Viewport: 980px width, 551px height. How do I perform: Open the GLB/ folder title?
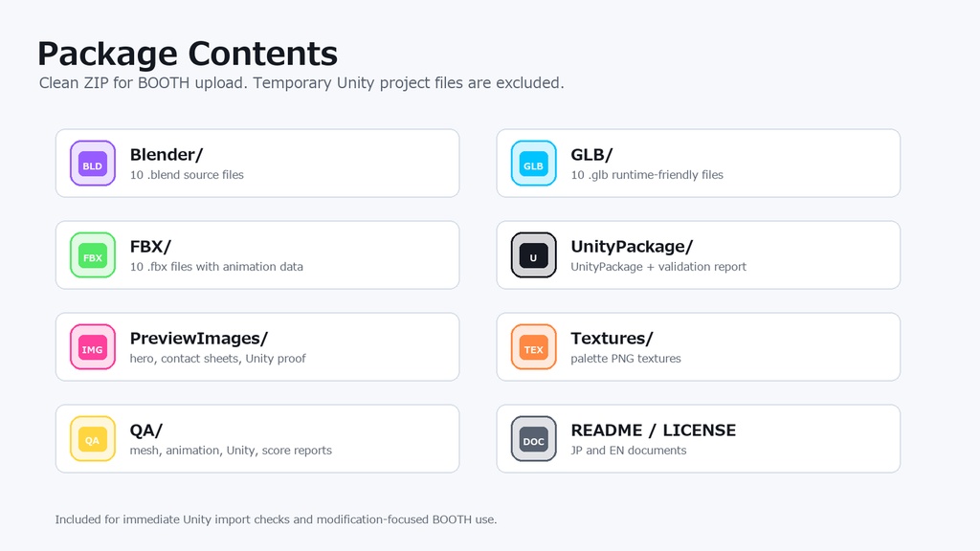pyautogui.click(x=591, y=154)
